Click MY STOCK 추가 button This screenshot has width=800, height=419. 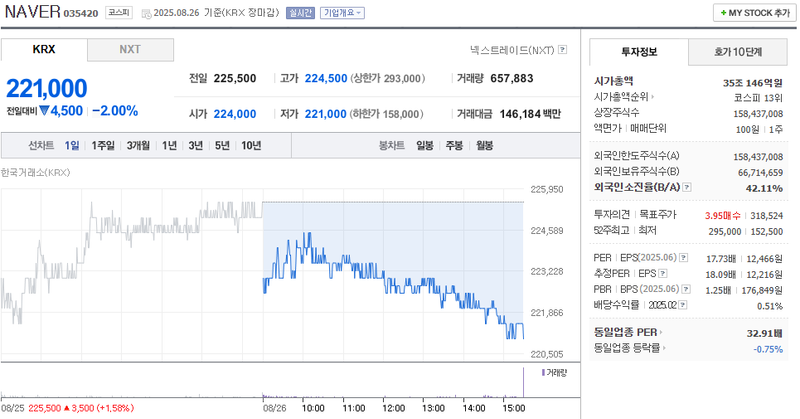coord(755,13)
